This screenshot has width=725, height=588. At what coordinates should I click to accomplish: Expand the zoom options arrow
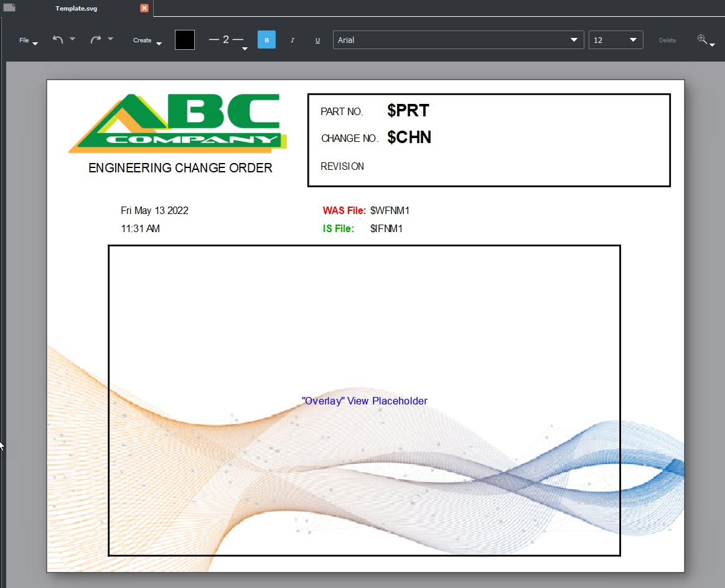(711, 44)
